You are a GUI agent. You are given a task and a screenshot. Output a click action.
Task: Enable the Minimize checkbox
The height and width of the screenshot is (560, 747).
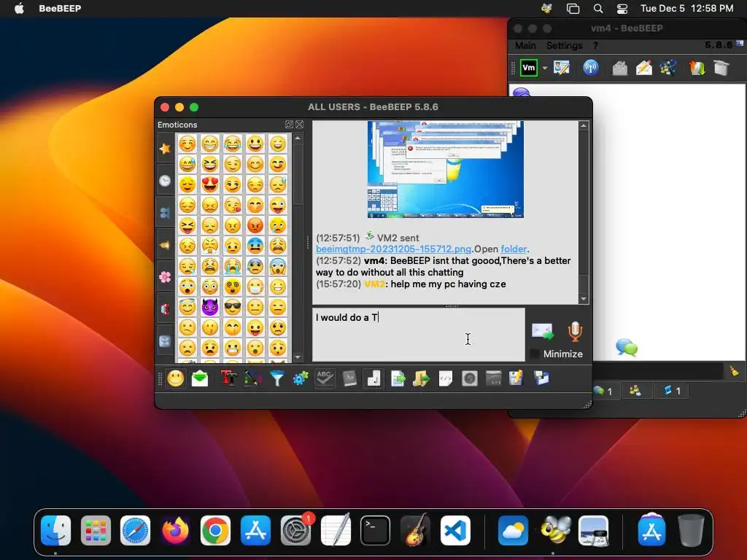pyautogui.click(x=535, y=354)
